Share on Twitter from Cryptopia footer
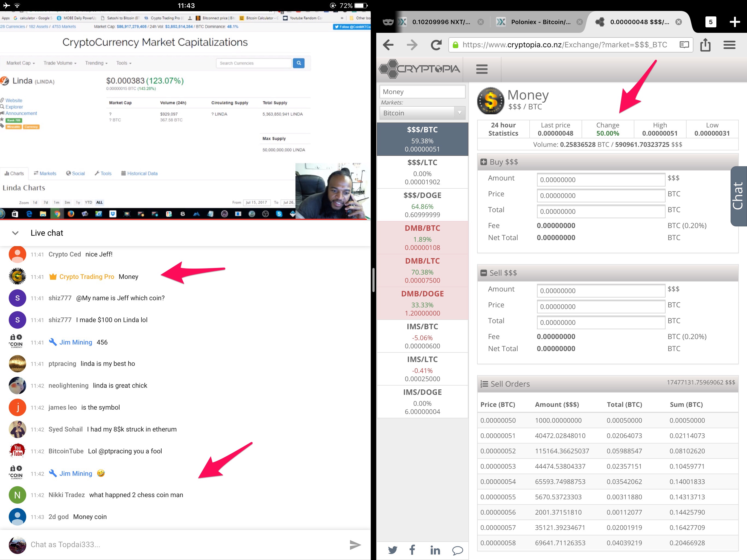The width and height of the screenshot is (747, 560). (392, 550)
